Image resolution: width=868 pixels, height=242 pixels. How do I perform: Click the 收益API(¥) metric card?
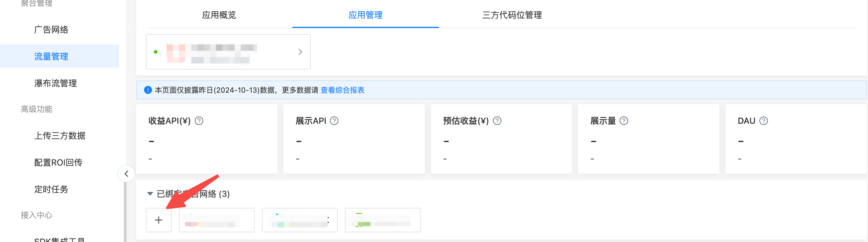click(207, 139)
